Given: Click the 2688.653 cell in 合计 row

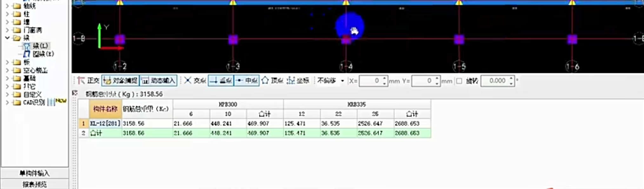Looking at the screenshot, I should pyautogui.click(x=412, y=133).
